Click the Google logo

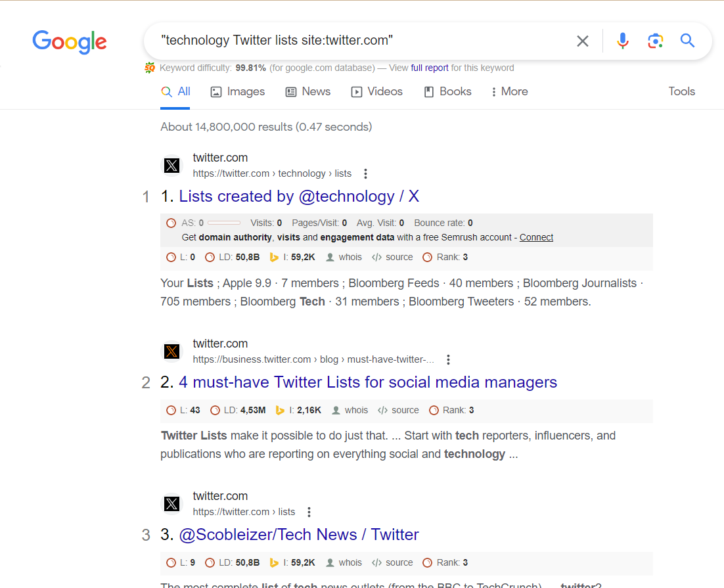(x=69, y=42)
